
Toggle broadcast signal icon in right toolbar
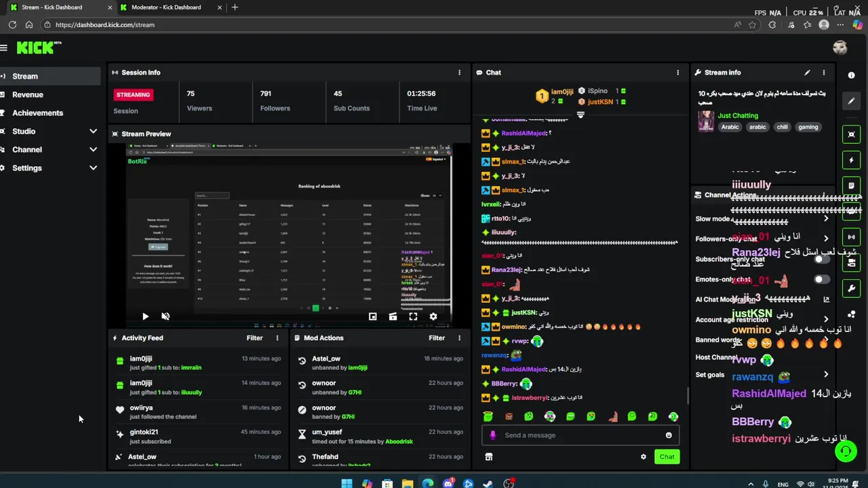(x=852, y=237)
